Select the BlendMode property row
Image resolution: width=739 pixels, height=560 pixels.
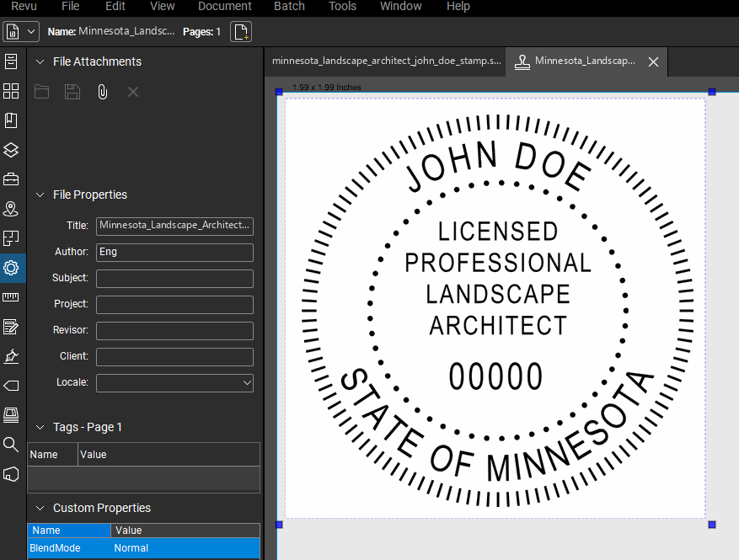(x=144, y=548)
